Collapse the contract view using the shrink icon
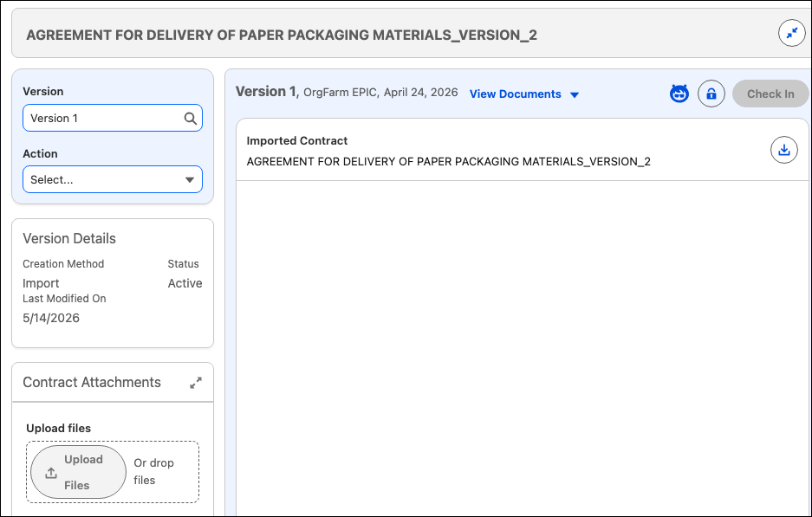The image size is (812, 517). point(792,34)
